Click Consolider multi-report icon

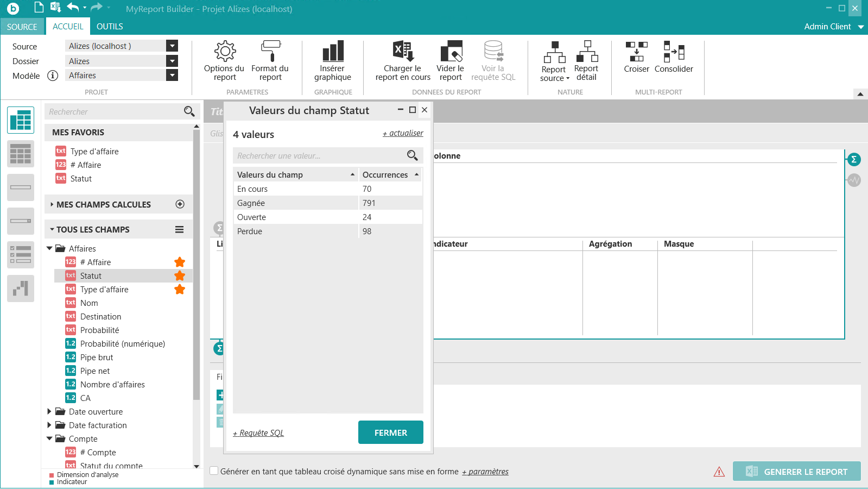(x=674, y=57)
